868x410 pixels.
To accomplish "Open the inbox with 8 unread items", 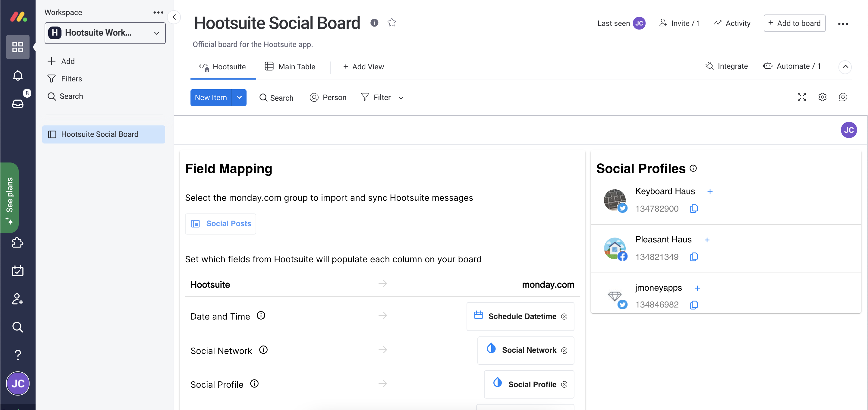I will [x=17, y=103].
